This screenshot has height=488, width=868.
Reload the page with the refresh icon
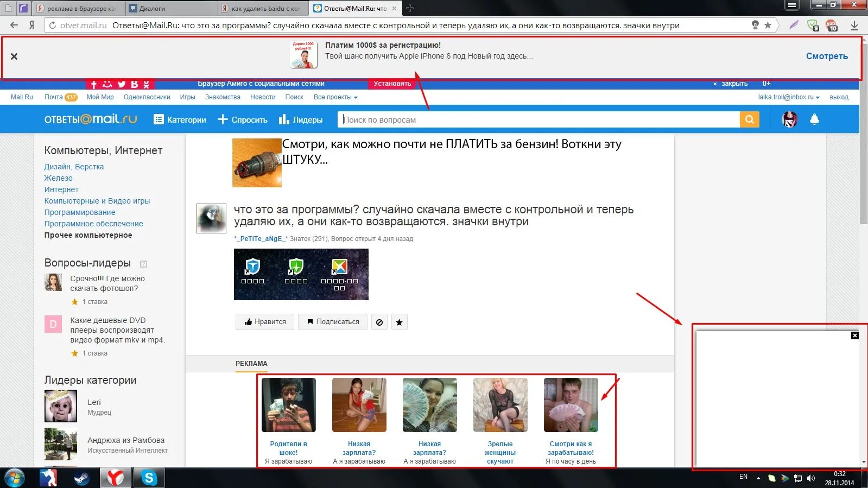coord(52,25)
